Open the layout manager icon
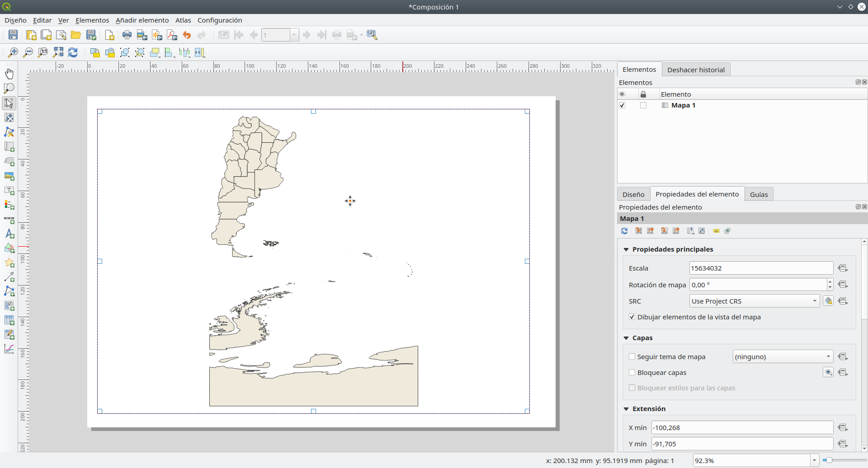The image size is (868, 468). point(61,35)
